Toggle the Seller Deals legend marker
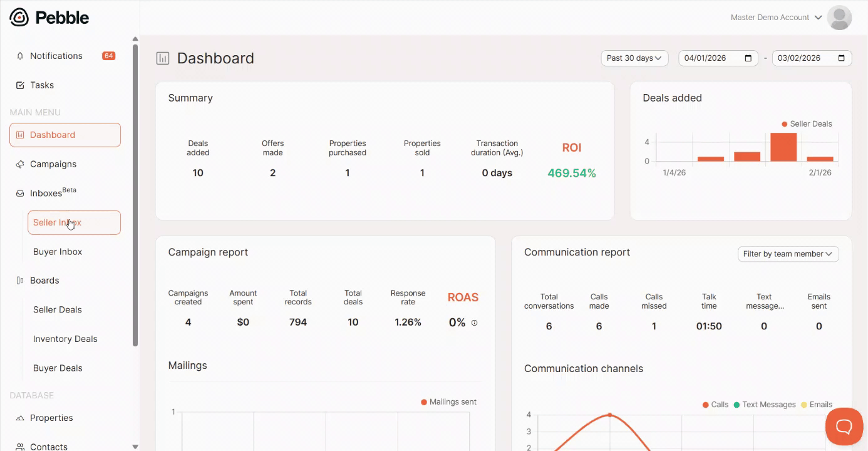This screenshot has height=451, width=868. pos(784,124)
